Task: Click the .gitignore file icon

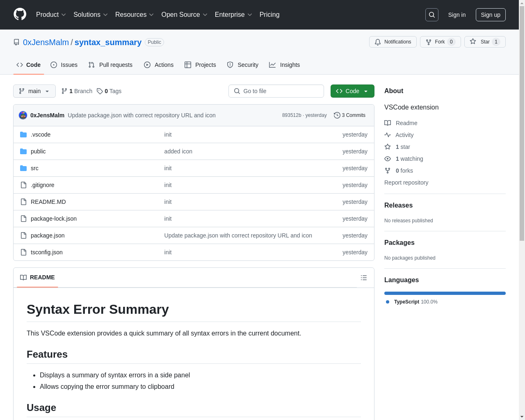Action: pos(23,185)
